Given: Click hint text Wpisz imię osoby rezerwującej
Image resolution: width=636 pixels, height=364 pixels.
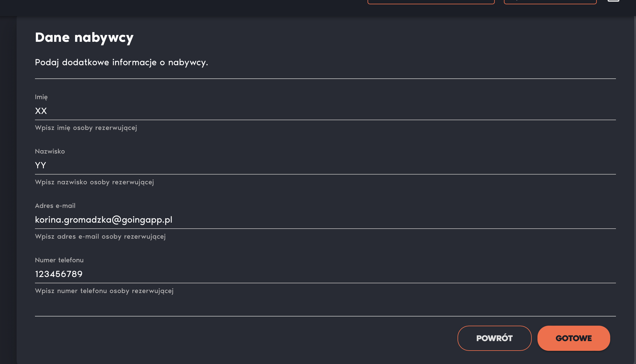Looking at the screenshot, I should pos(86,128).
